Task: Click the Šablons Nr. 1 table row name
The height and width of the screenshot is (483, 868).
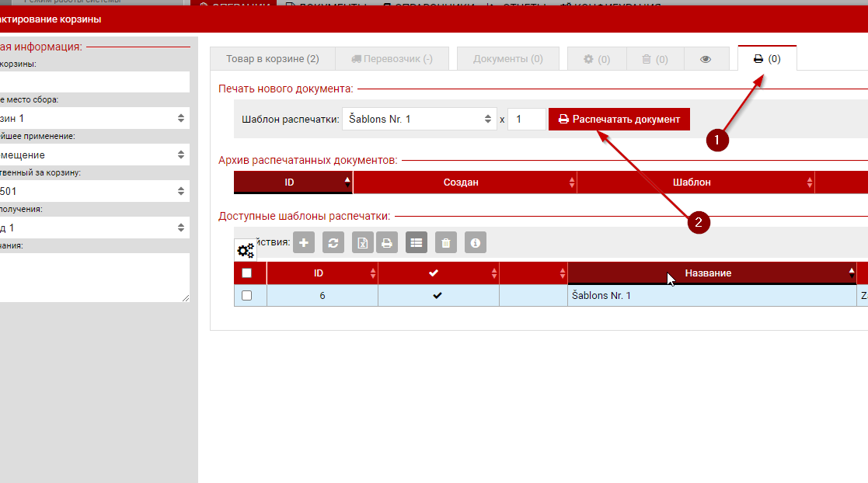Action: pos(601,296)
